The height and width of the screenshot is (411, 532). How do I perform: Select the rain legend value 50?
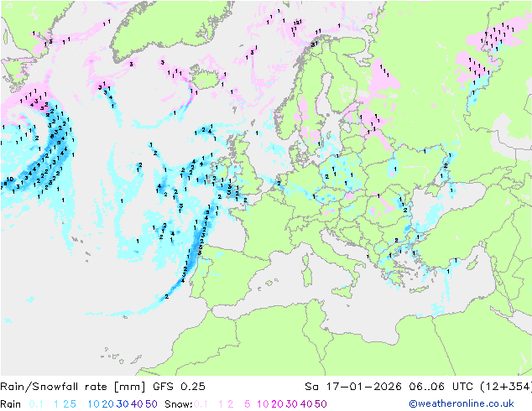[x=151, y=404]
